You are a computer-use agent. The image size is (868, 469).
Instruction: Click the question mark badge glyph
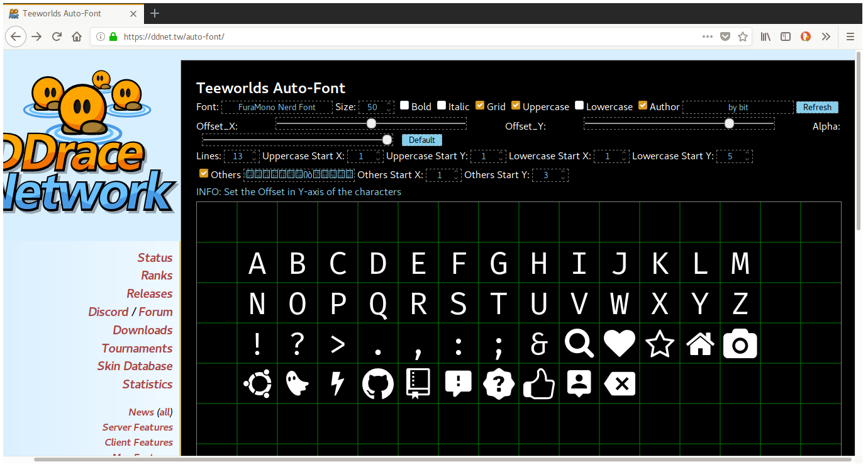pos(499,383)
